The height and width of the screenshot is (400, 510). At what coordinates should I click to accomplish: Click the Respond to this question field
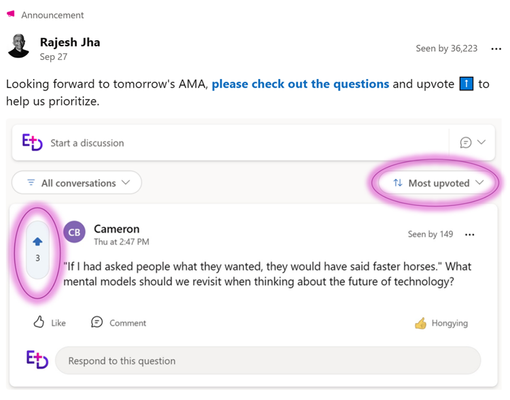(268, 361)
